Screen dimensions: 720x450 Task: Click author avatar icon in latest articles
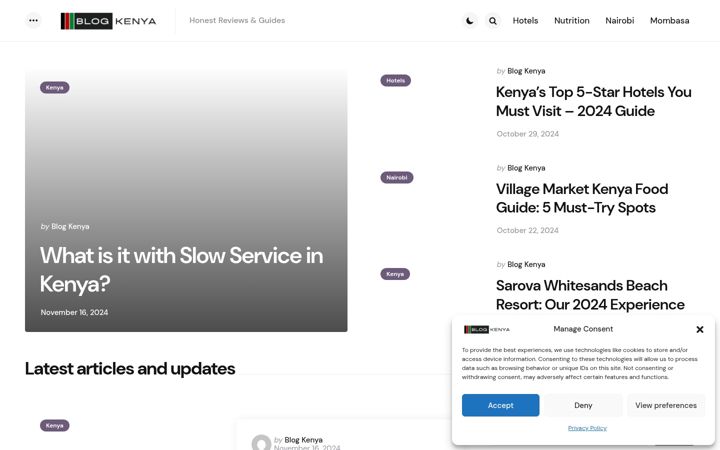click(261, 443)
